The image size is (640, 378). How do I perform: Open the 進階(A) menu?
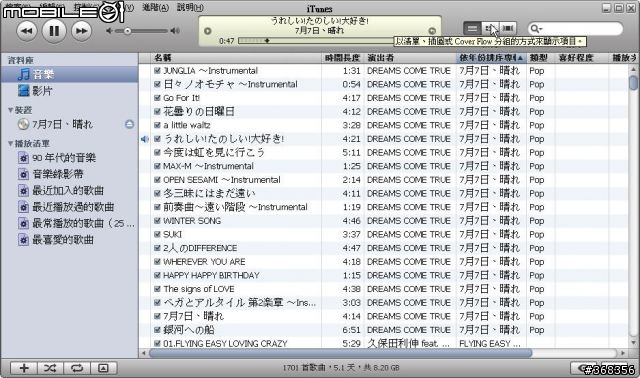click(156, 7)
